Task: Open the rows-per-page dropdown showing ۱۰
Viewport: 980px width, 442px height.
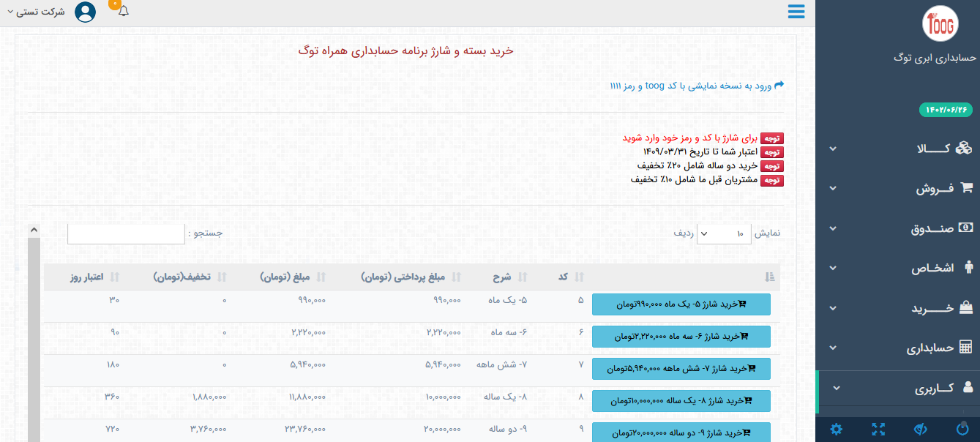Action: click(724, 233)
